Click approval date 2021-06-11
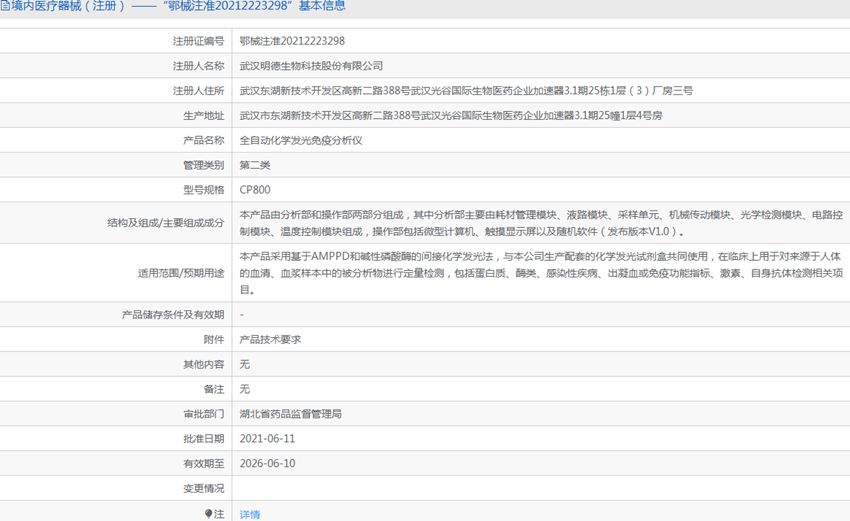Image resolution: width=850 pixels, height=521 pixels. [x=267, y=439]
